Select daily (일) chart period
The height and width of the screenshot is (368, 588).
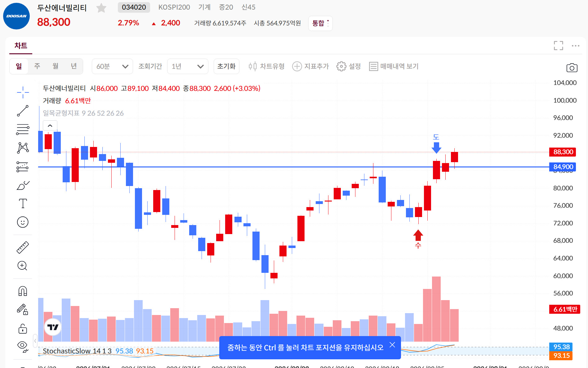click(x=19, y=66)
